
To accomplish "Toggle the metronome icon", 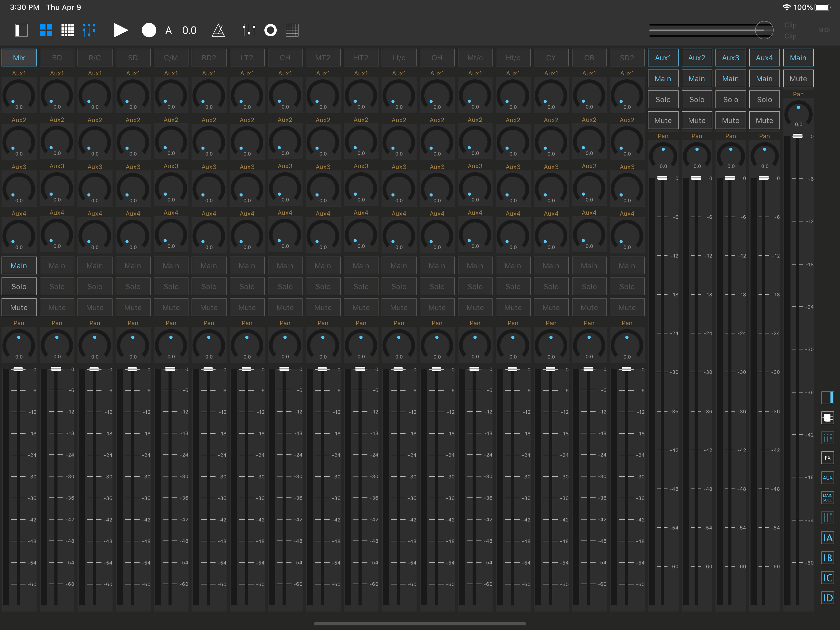I will tap(218, 30).
